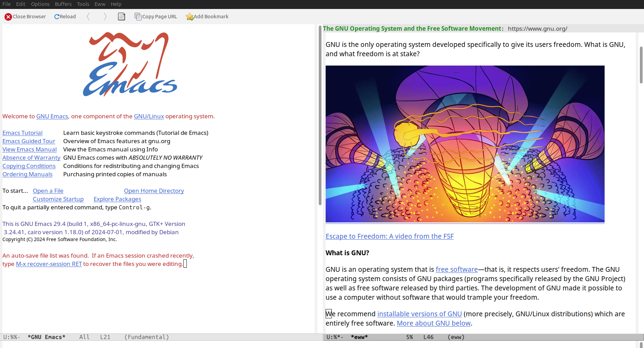The width and height of the screenshot is (644, 348).
Task: Go back using the left chevron
Action: click(x=88, y=17)
